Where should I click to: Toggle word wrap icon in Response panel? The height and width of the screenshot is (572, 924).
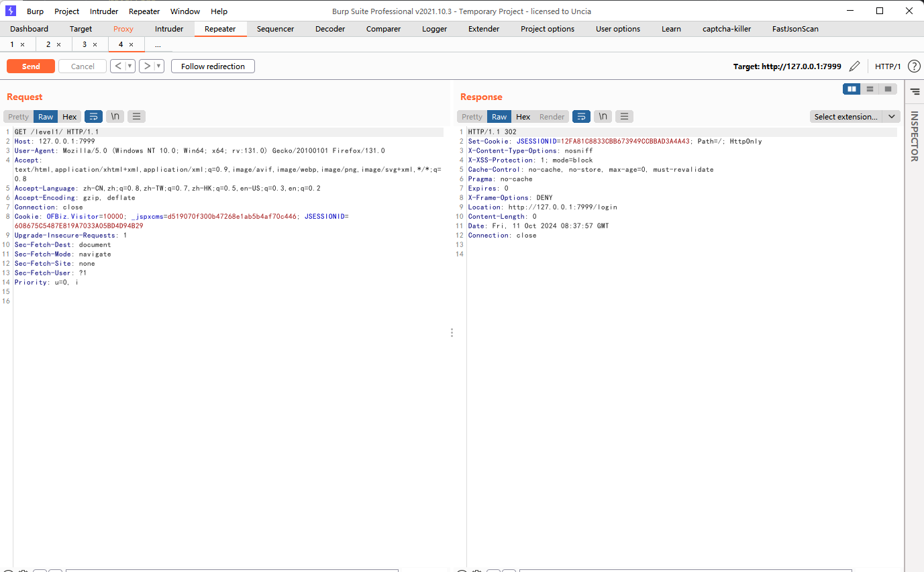pos(581,117)
